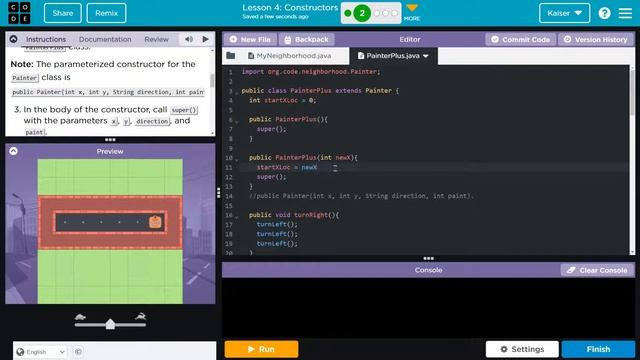Viewport: 640px width, 360px height.
Task: Open Settings
Action: click(x=522, y=349)
